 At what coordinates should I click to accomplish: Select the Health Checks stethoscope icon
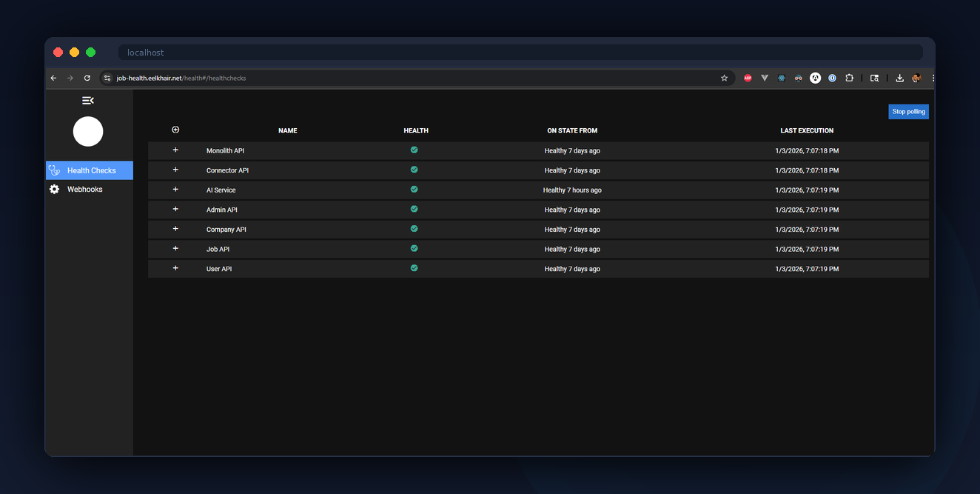[54, 170]
